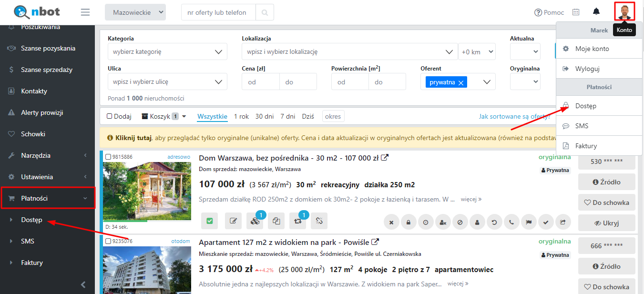
Task: Expand the Narzędzia sidebar section
Action: (x=48, y=155)
